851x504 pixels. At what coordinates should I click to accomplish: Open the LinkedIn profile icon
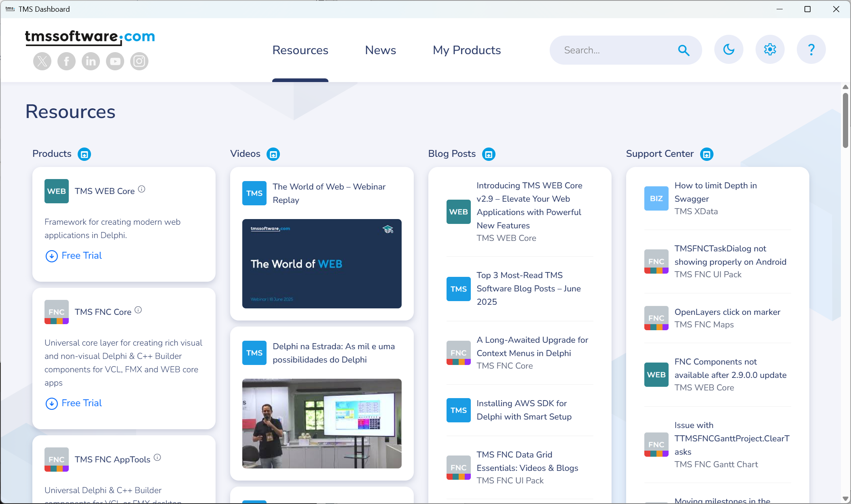(91, 61)
